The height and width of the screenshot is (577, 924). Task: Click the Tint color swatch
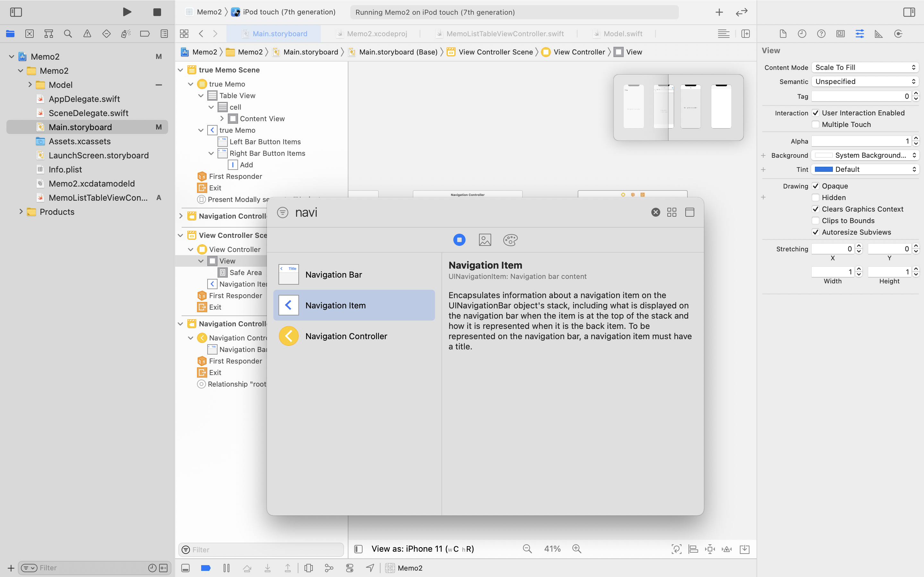click(824, 169)
